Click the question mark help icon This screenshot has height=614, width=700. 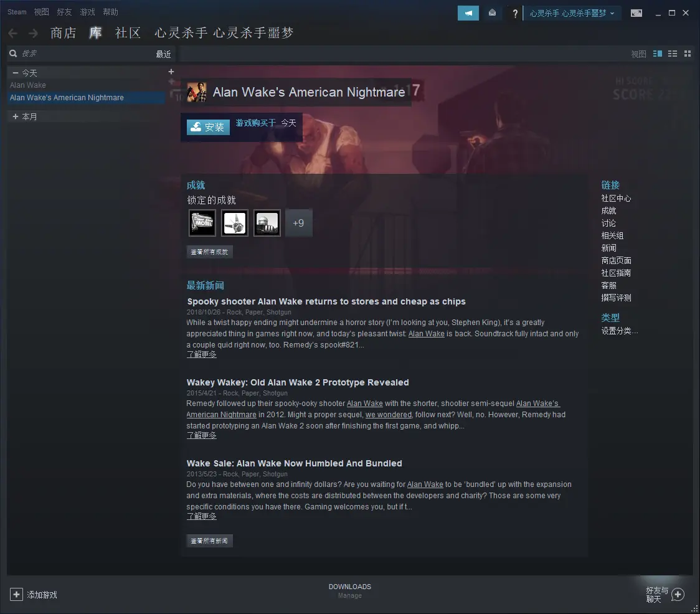(515, 14)
